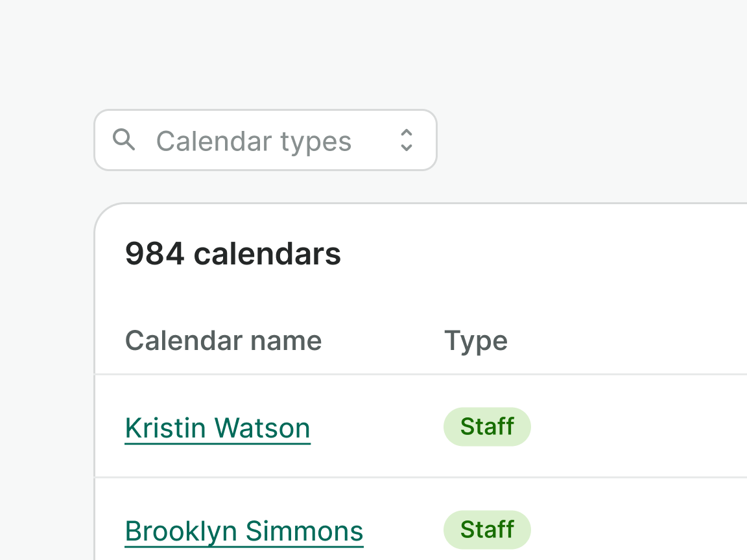Click the upward arrow of the combo box chevron

(x=407, y=133)
